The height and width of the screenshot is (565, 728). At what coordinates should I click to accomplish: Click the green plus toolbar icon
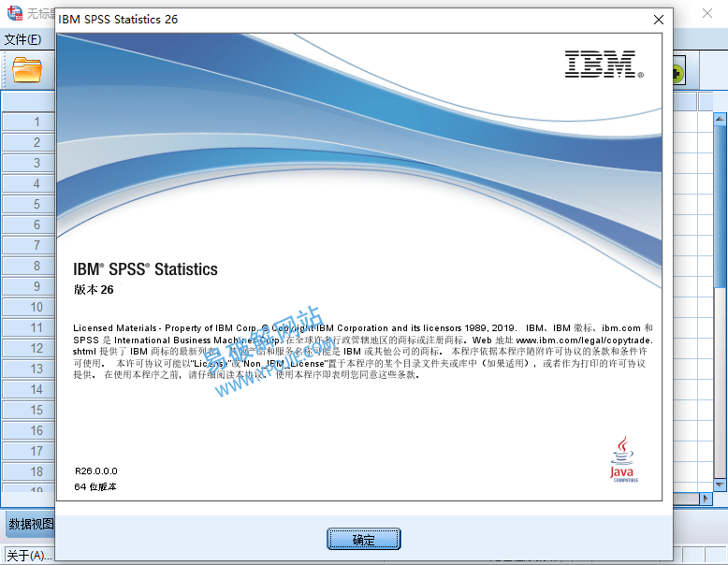677,73
